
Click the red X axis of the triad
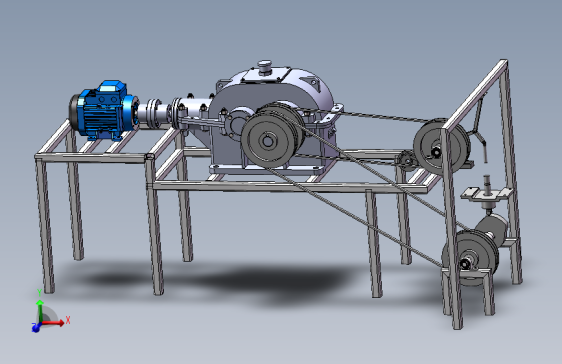click(54, 323)
